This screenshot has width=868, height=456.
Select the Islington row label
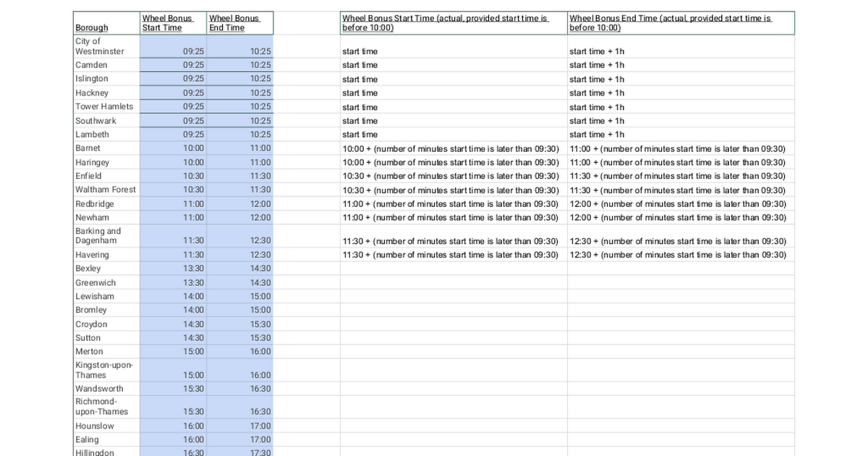tap(106, 79)
